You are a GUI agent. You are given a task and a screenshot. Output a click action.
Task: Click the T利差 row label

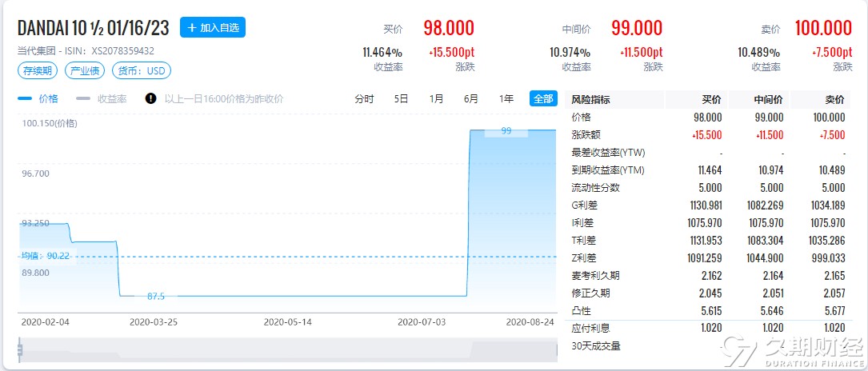pos(583,241)
